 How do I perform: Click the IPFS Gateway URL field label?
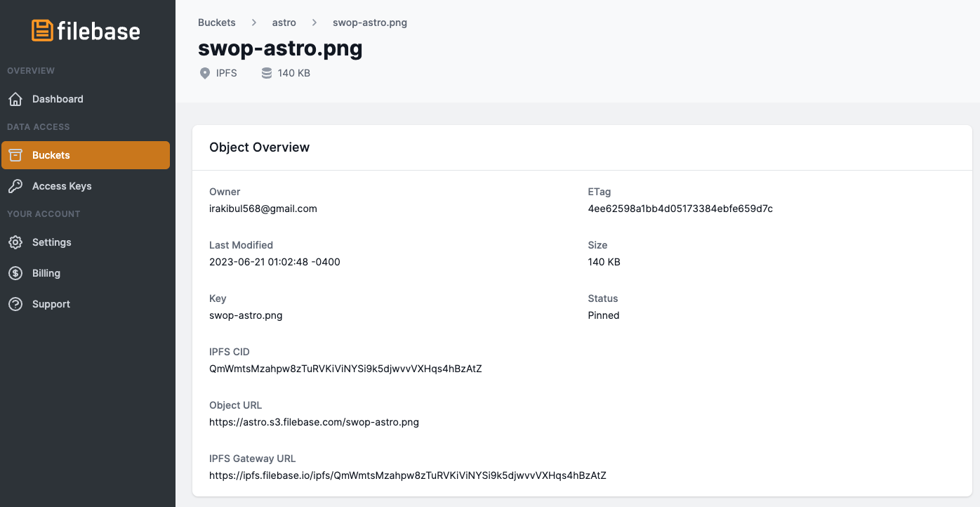(253, 459)
